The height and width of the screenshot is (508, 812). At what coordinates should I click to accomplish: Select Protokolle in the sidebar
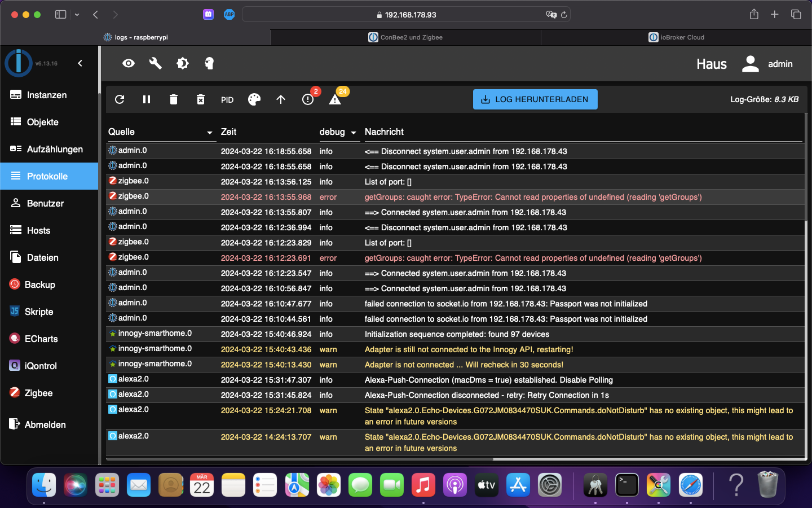coord(49,176)
